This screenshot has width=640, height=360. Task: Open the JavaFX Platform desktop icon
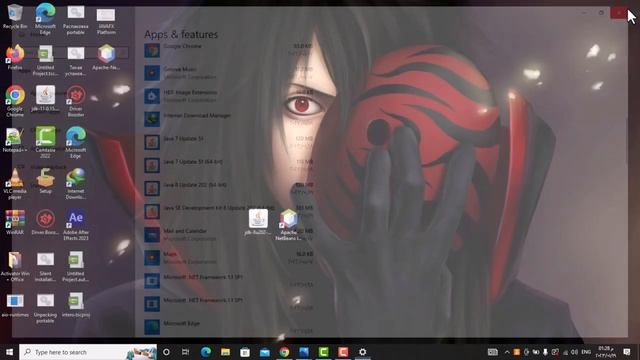click(x=106, y=21)
